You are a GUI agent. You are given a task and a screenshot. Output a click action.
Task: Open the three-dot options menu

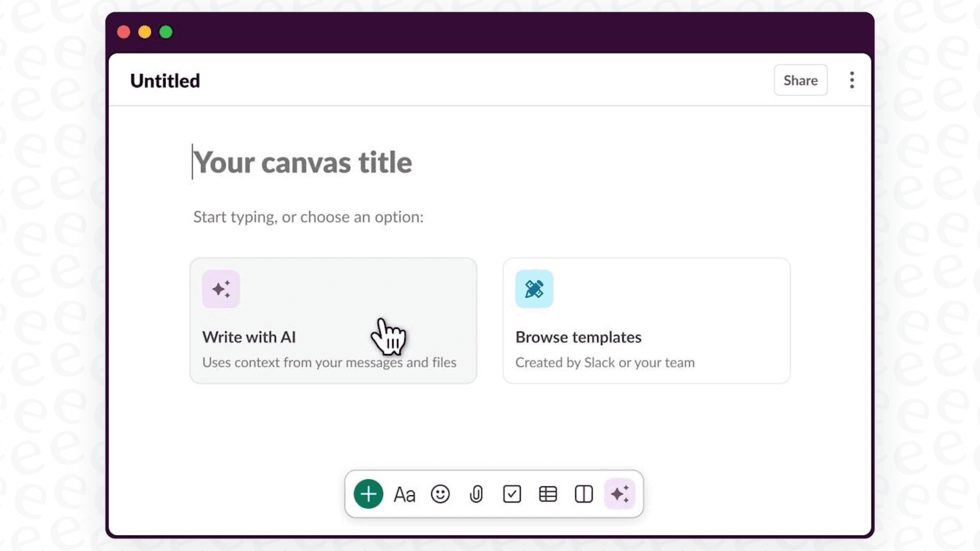(852, 80)
